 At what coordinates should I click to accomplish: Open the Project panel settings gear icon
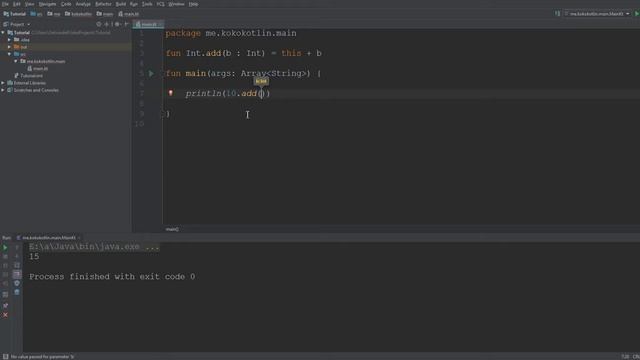click(x=117, y=24)
